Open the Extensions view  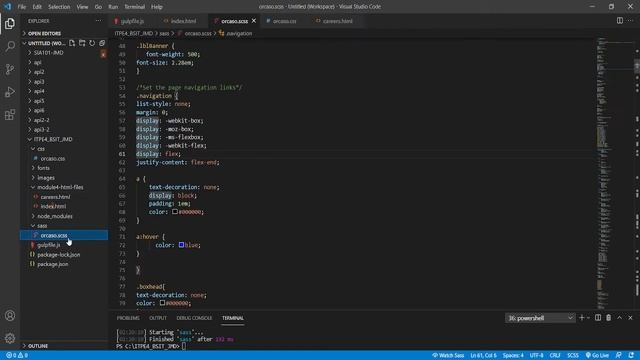(x=10, y=115)
